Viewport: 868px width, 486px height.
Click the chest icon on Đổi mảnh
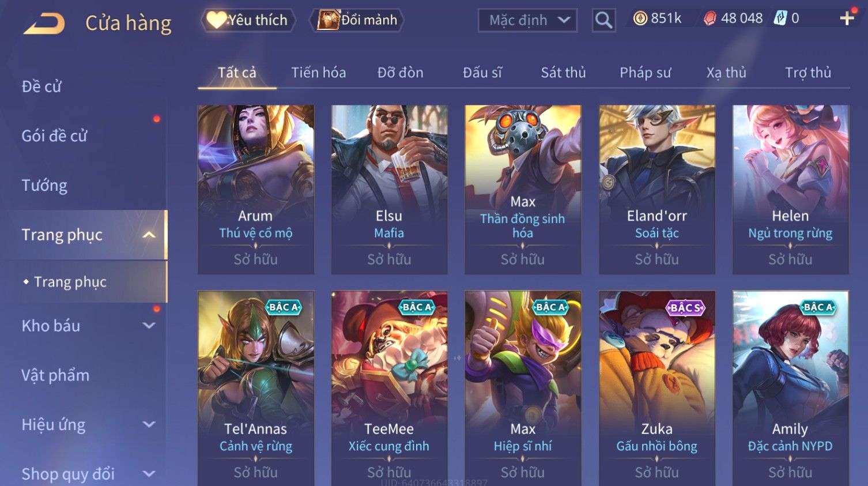point(328,20)
